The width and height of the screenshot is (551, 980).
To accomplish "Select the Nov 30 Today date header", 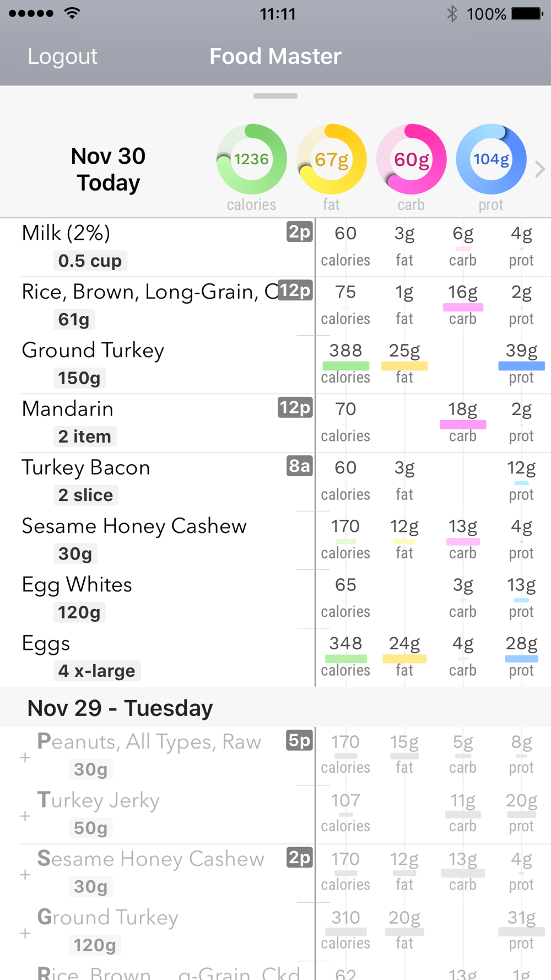I will point(108,169).
